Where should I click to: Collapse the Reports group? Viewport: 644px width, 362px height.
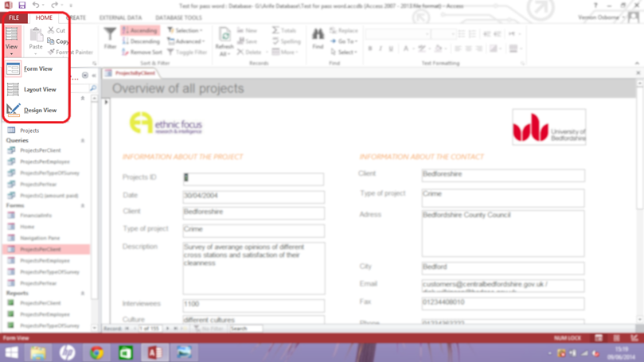tap(83, 293)
